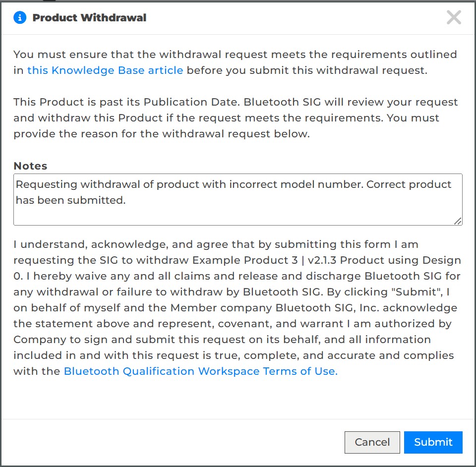Cancel the withdrawal request
Screen dimensions: 476x467
[x=372, y=442]
